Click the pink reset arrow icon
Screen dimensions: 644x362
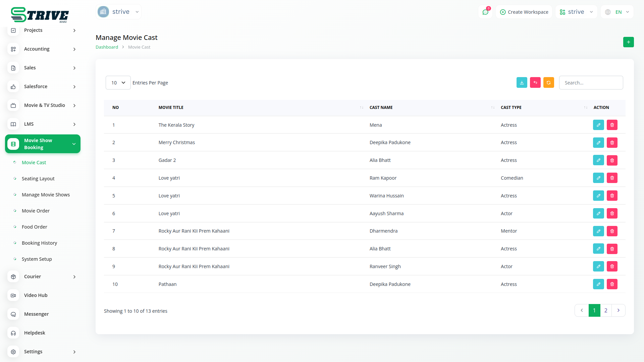tap(535, 83)
